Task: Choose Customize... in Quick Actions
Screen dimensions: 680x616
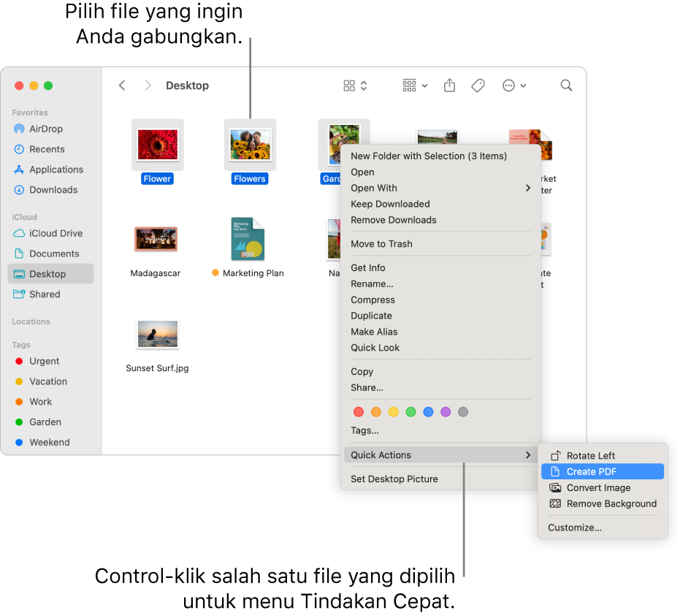Action: [603, 528]
